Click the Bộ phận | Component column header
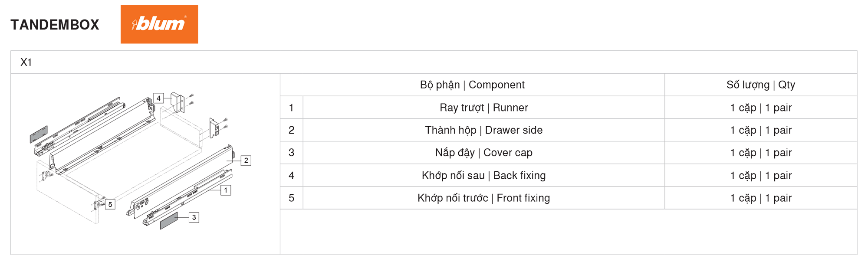Screen dimensions: 868x262 (x=472, y=85)
